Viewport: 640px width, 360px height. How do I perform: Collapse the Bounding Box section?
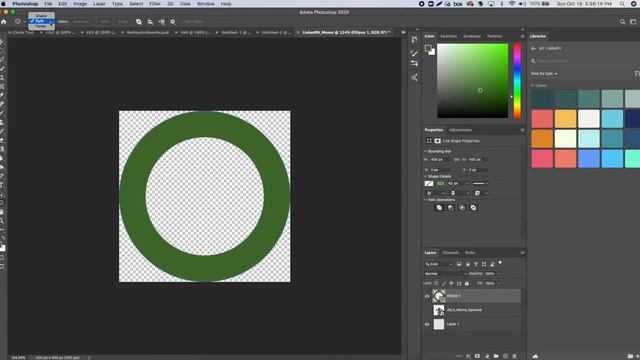pyautogui.click(x=425, y=151)
